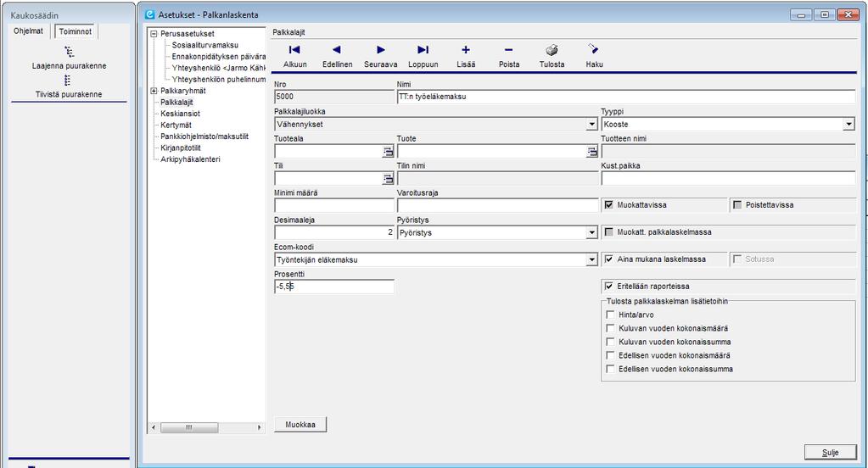The height and width of the screenshot is (468, 868).
Task: Open the Ecom-koodi dropdown
Action: pos(591,260)
